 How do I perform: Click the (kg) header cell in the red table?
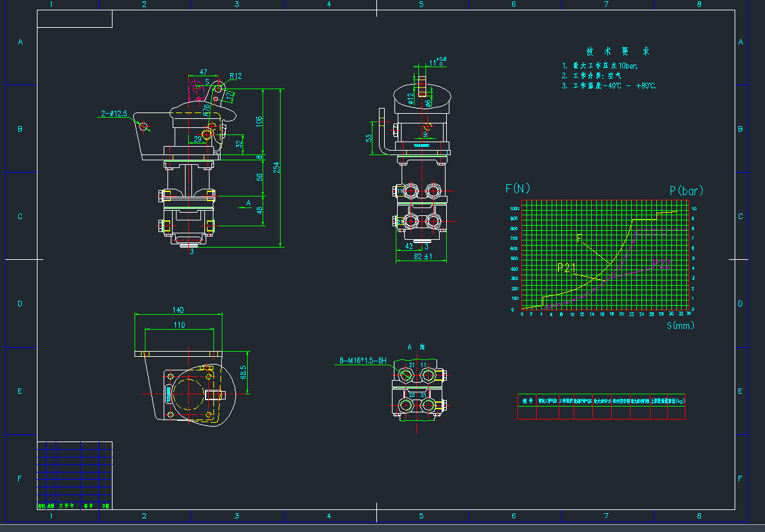[676, 401]
